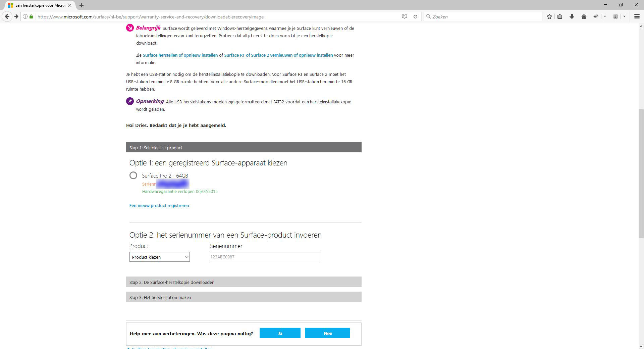The image size is (644, 349).
Task: Click 'Hoi Dries. Bedankt dat je je hebt aangemeld.'
Action: pos(176,125)
